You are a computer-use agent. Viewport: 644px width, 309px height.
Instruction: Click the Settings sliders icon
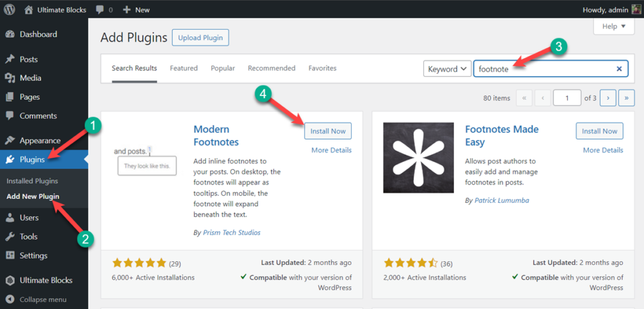pyautogui.click(x=10, y=256)
